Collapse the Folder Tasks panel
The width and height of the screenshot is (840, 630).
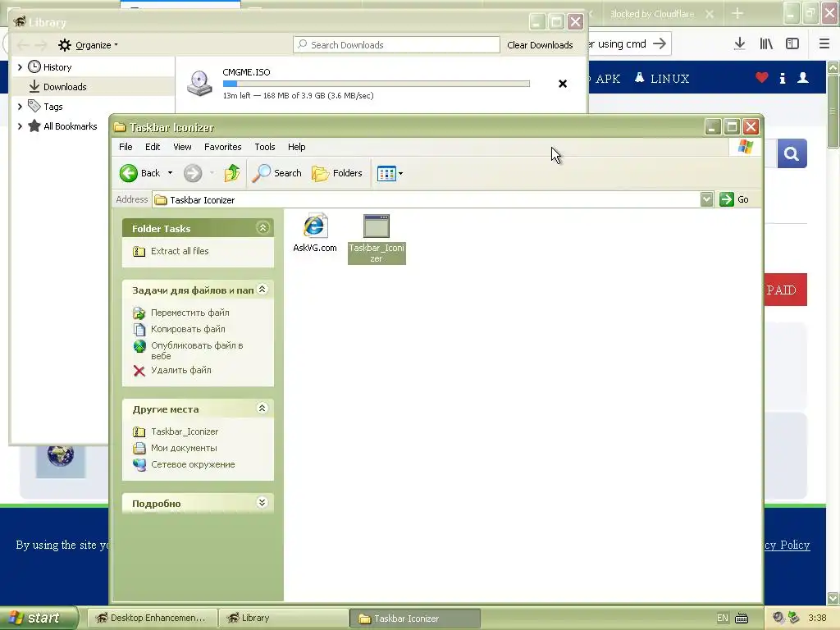pos(262,228)
